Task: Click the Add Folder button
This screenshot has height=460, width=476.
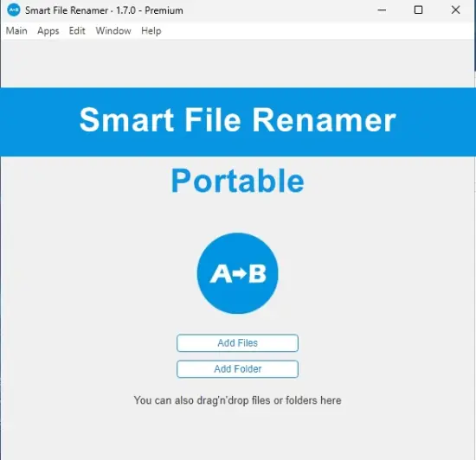Action: (x=237, y=369)
